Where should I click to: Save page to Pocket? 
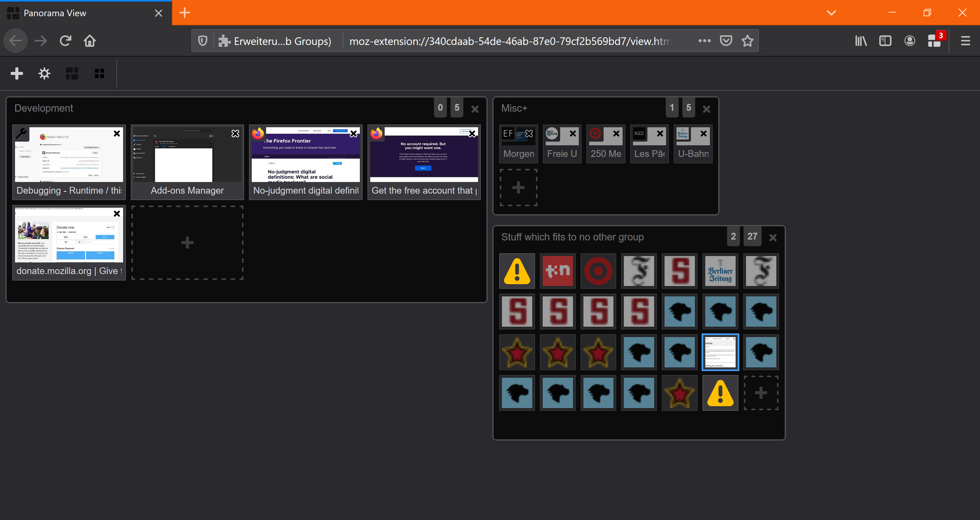click(726, 41)
